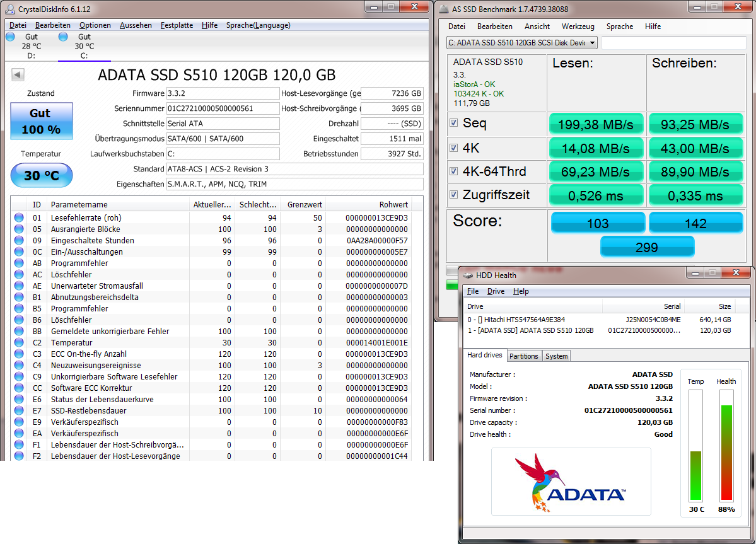Click the Temp gauge bar in HDD Health
The width and height of the screenshot is (756, 544).
click(x=695, y=446)
